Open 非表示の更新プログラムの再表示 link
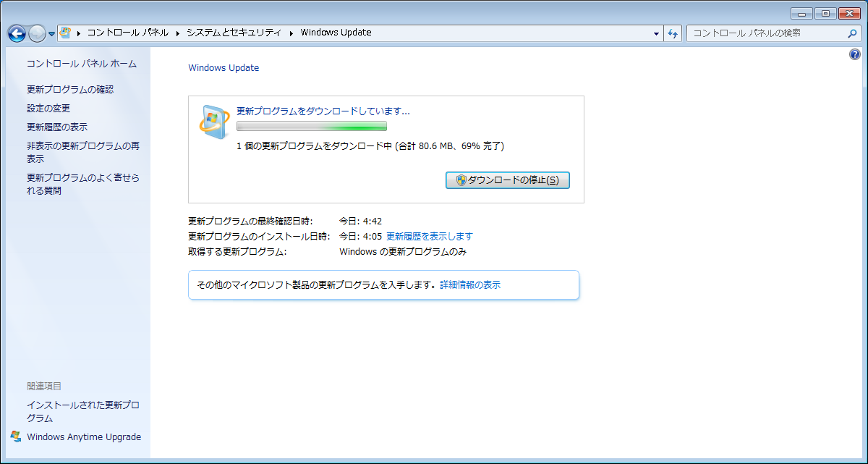The image size is (868, 464). click(83, 153)
